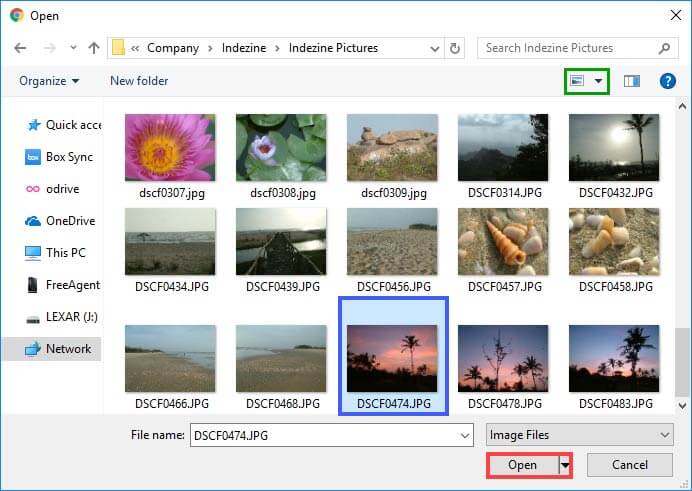The image size is (692, 491).
Task: Select the DSCF0457.JPG seashell thumbnail
Action: [x=503, y=241]
